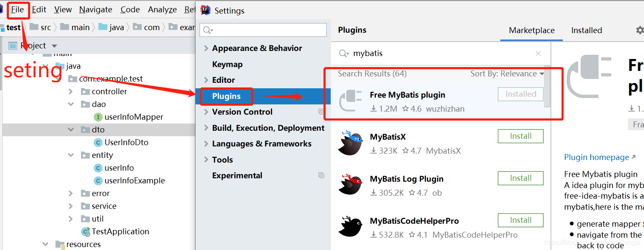Open the Plugins settings gear icon
The width and height of the screenshot is (644, 250).
[x=639, y=30]
